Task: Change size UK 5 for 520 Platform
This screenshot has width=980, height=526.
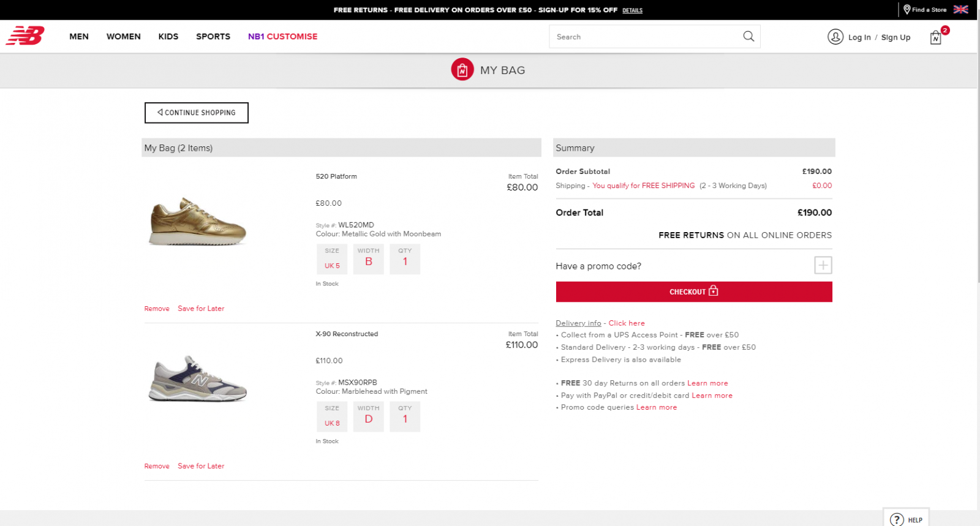Action: [332, 259]
